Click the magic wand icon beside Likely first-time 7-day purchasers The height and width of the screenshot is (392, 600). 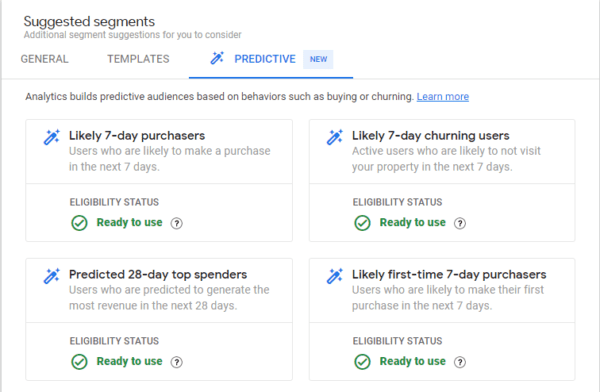tap(335, 276)
